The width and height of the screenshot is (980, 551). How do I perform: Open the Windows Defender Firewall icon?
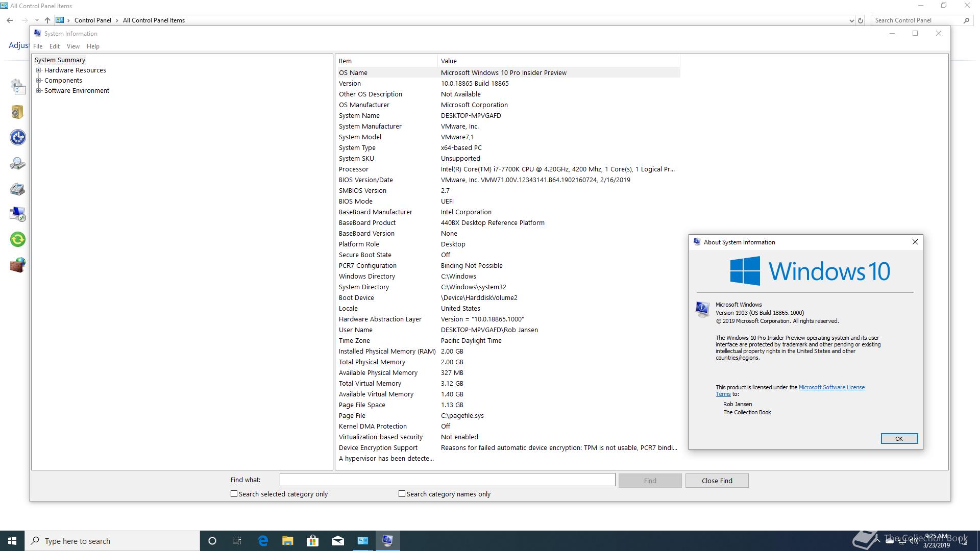[18, 265]
